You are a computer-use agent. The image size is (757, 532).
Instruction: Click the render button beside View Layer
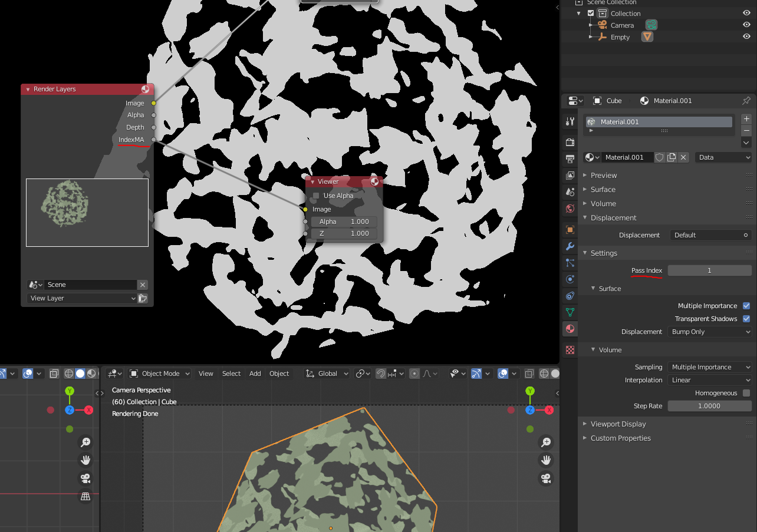pos(143,298)
